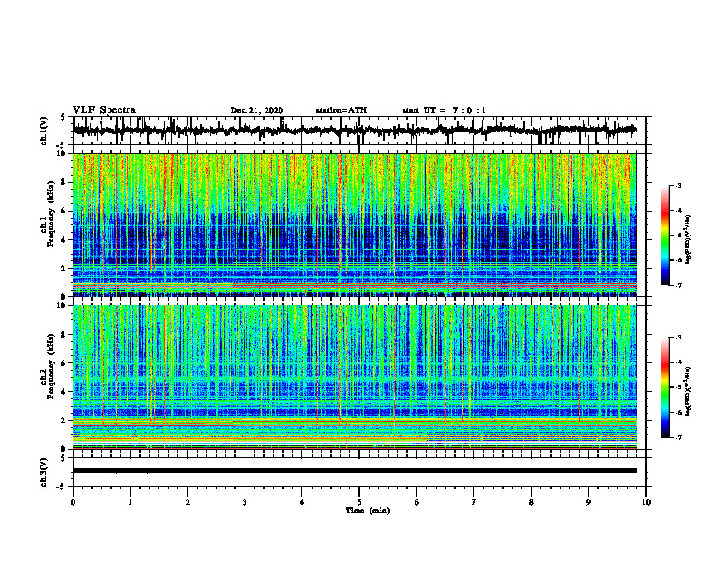Select the date text "Dec. 21, 2020"
The height and width of the screenshot is (563, 728).
(x=256, y=110)
